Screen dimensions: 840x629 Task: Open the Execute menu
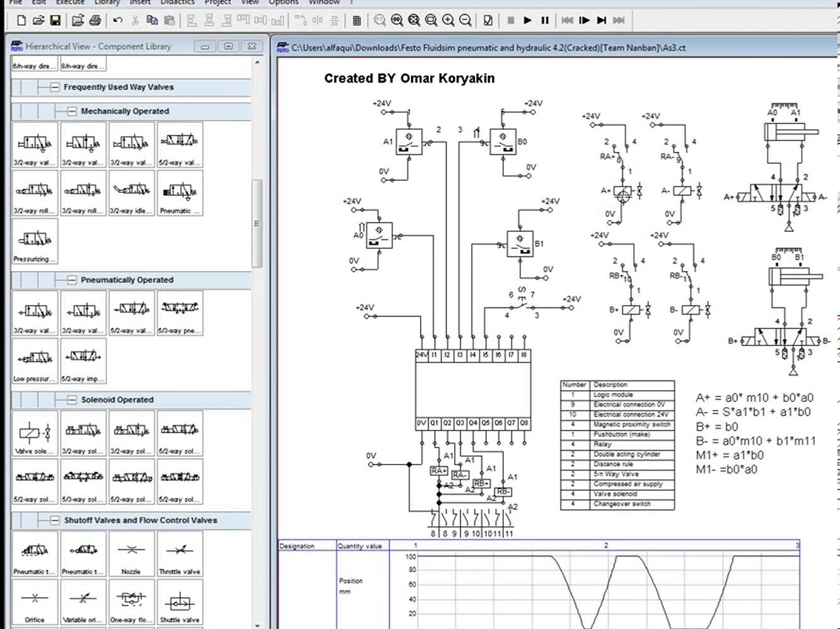(69, 3)
